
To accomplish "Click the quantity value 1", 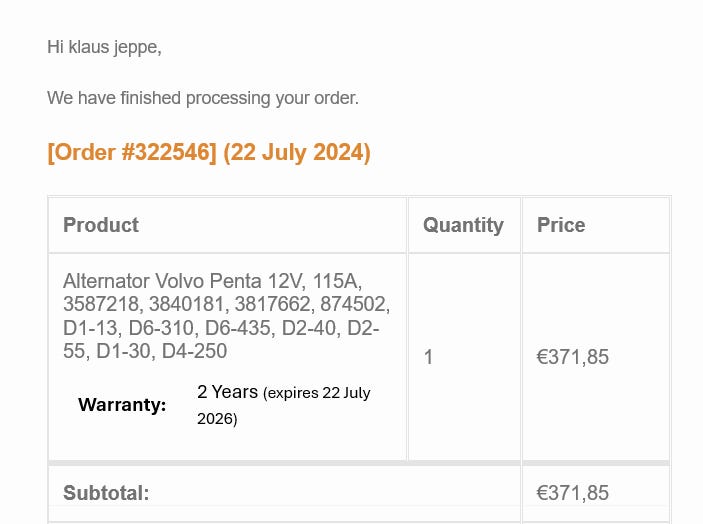I will 428,357.
